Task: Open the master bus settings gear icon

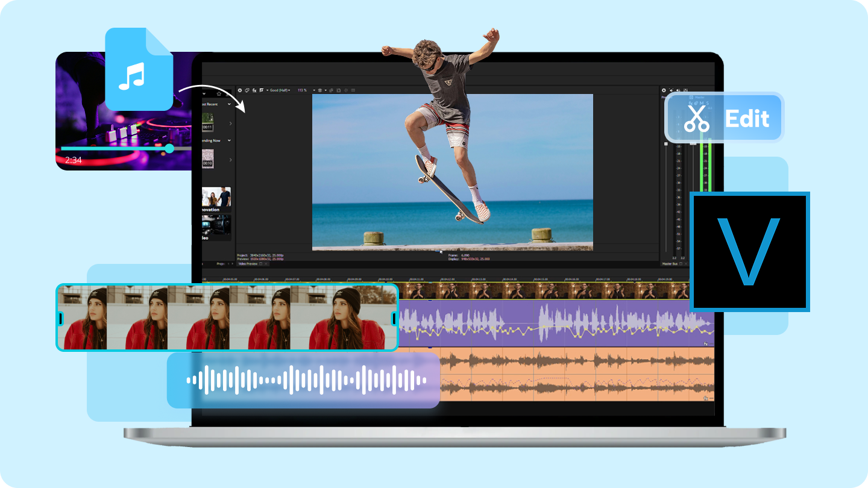Action: click(x=664, y=90)
